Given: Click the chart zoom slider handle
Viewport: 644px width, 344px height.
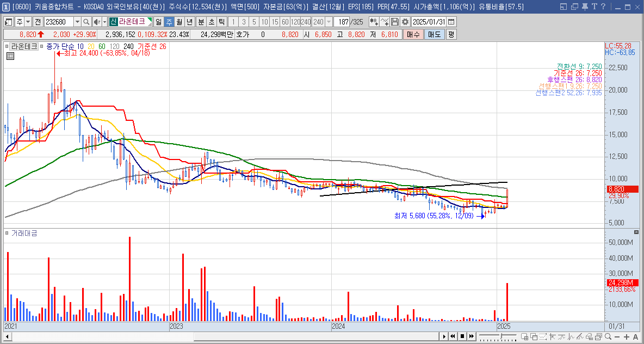Looking at the screenshot, I should pos(501,335).
